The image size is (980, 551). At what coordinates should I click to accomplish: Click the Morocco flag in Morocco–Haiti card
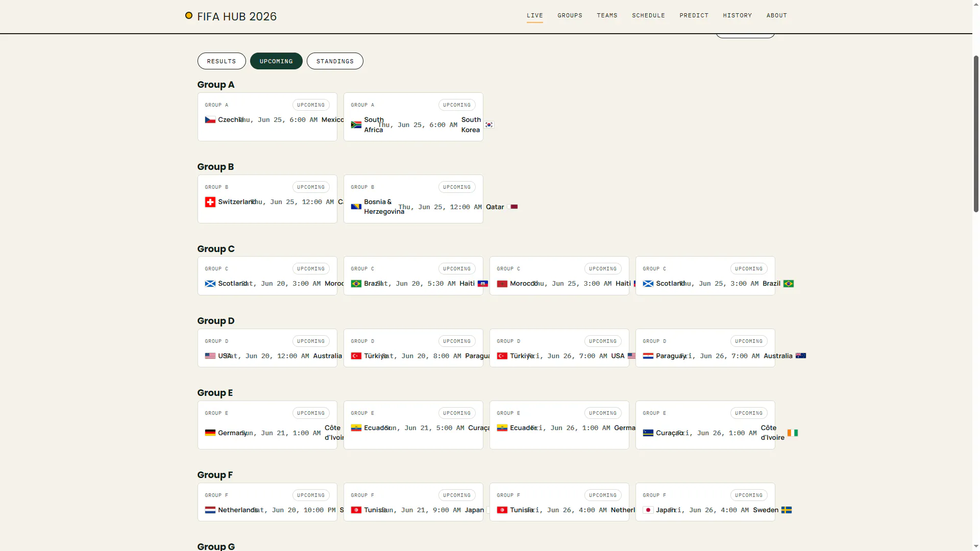502,284
